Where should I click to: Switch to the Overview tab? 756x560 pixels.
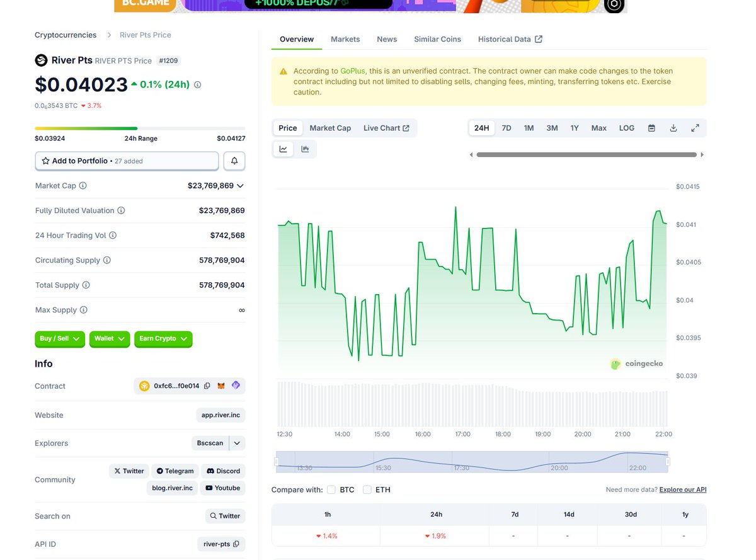[297, 39]
